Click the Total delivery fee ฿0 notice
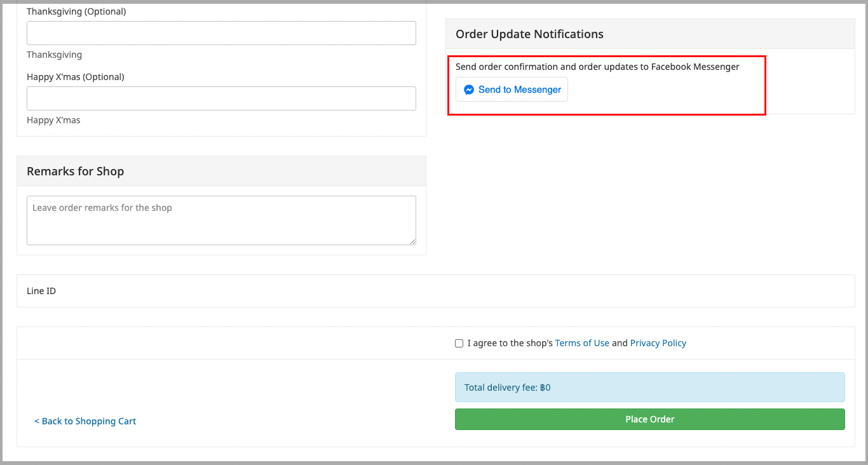868x465 pixels. click(x=650, y=387)
